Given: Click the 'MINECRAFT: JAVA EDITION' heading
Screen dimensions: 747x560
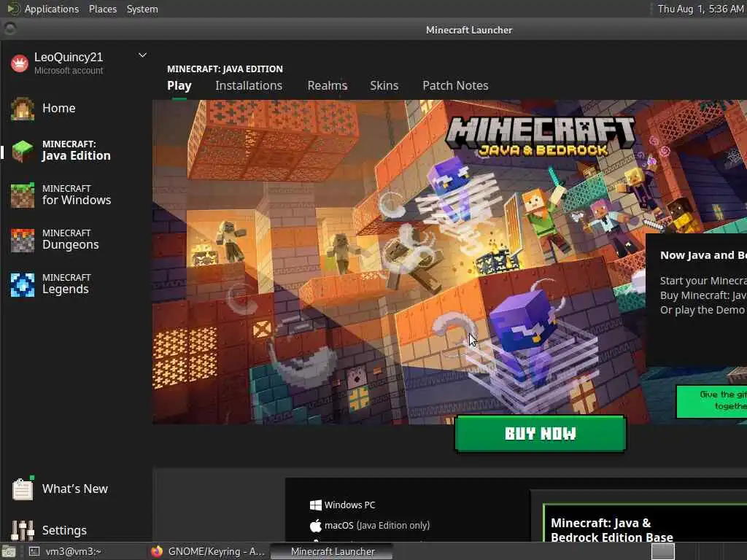Looking at the screenshot, I should (225, 69).
